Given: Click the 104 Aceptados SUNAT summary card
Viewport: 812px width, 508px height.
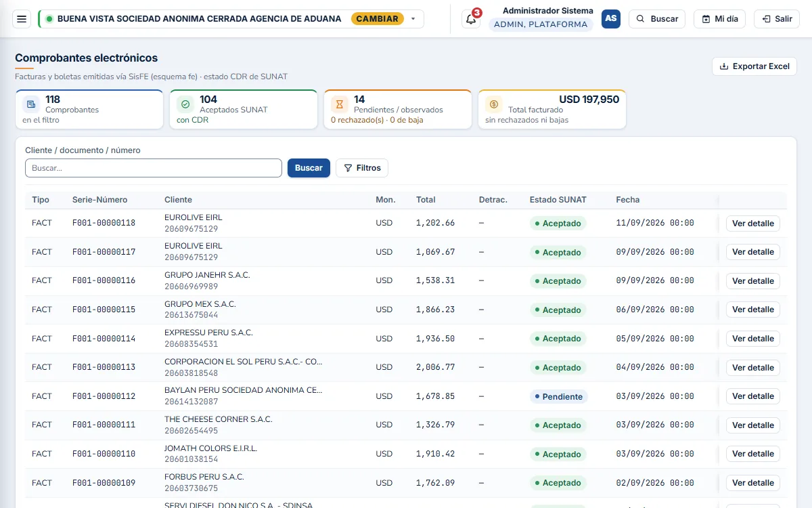Looking at the screenshot, I should tap(244, 109).
